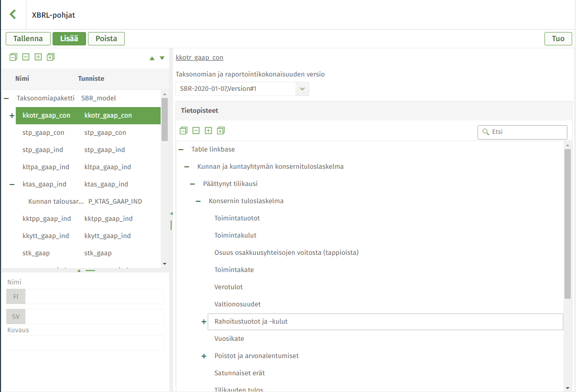576x392 pixels.
Task: Select Osuus osakkuusyhteisojen voitosta (tappioista)
Action: coord(286,252)
